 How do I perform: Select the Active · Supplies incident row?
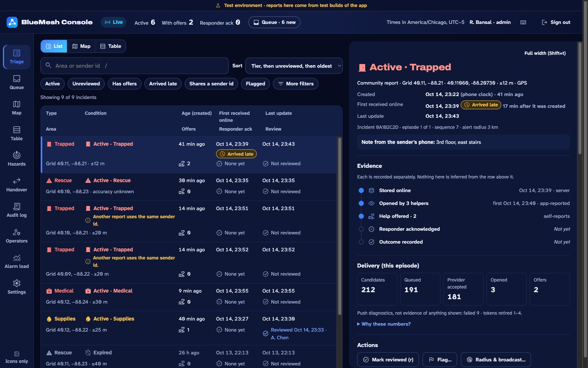[x=189, y=328]
